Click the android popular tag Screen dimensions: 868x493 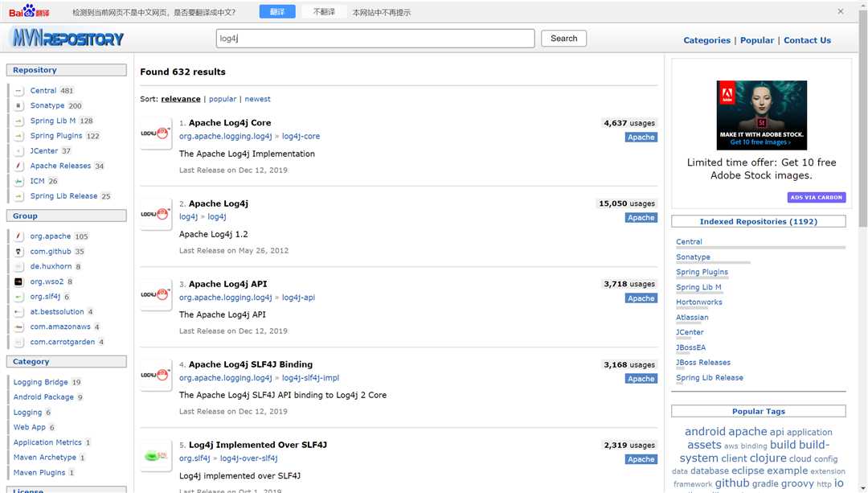click(705, 431)
